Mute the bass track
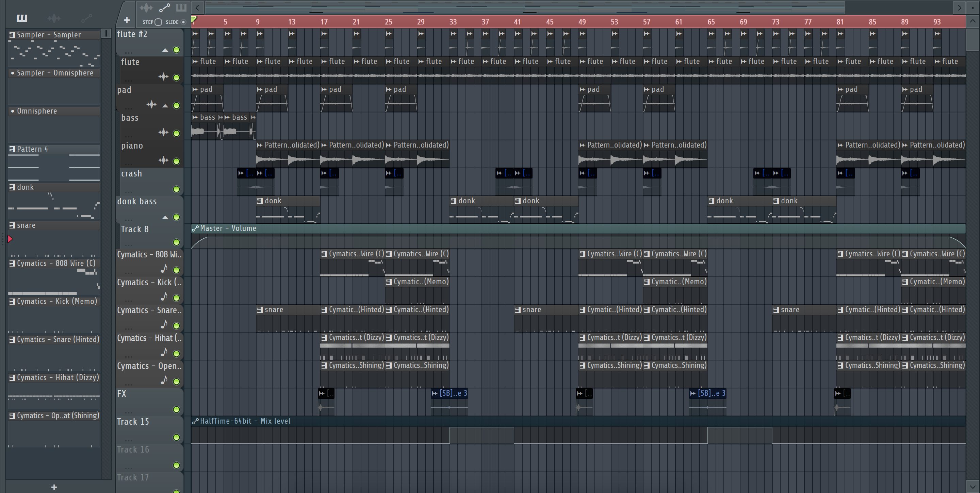Image resolution: width=980 pixels, height=493 pixels. tap(177, 133)
